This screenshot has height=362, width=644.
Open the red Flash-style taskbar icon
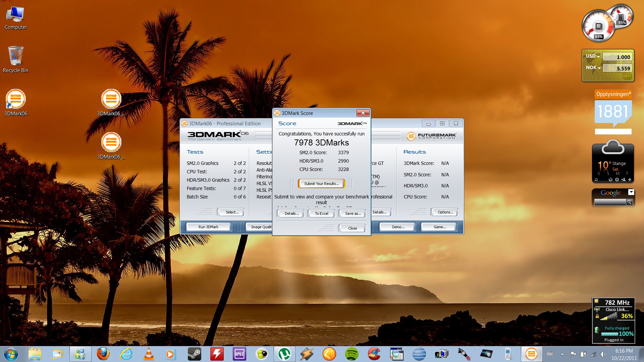coord(217,354)
